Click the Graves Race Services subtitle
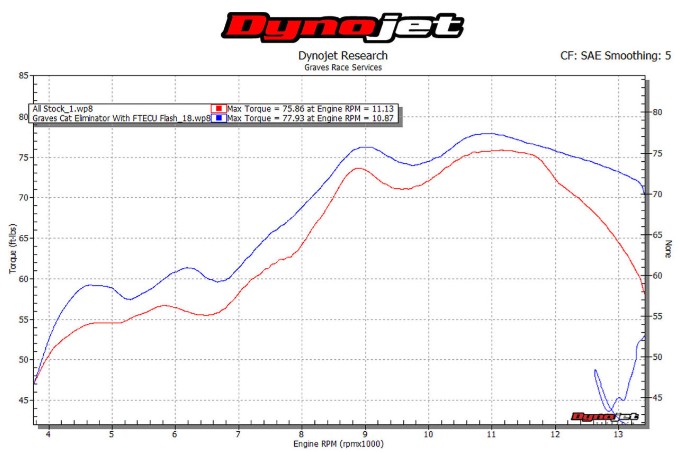The height and width of the screenshot is (452, 682). [343, 67]
